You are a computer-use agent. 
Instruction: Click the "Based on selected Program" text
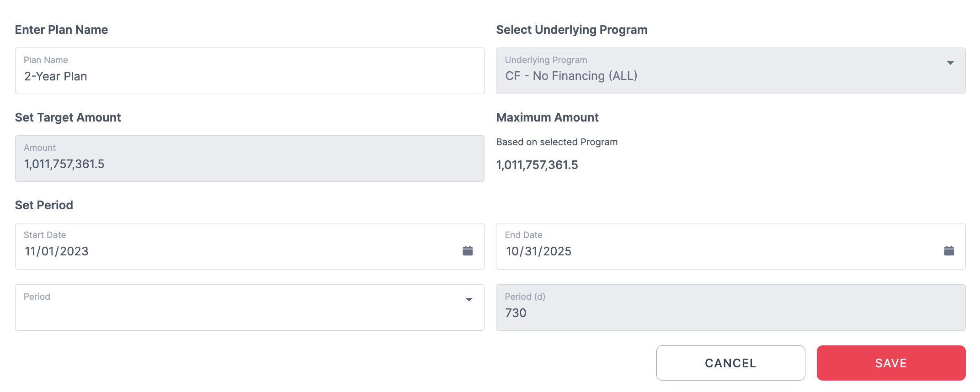tap(557, 142)
